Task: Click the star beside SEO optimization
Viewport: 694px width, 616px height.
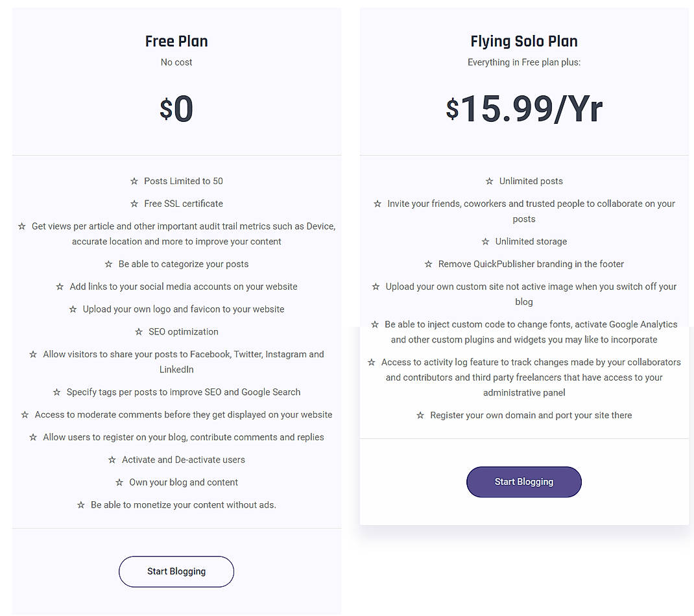Action: click(139, 331)
